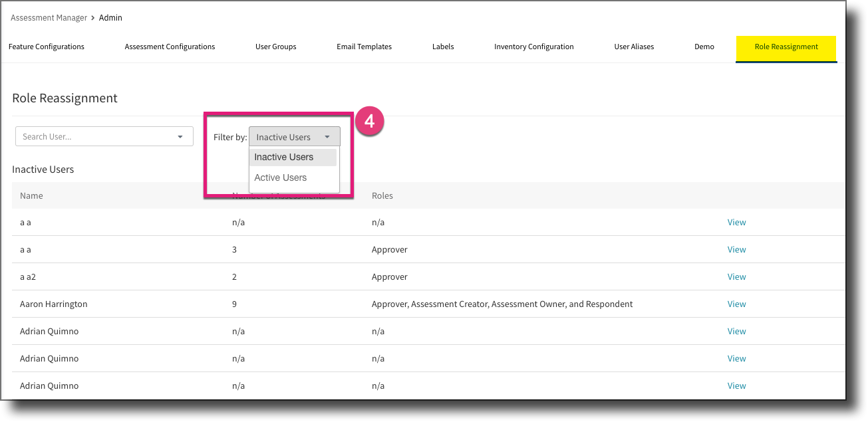Screen dimensions: 868x422
Task: Click View on the first Adrian Quimno row
Action: 736,331
